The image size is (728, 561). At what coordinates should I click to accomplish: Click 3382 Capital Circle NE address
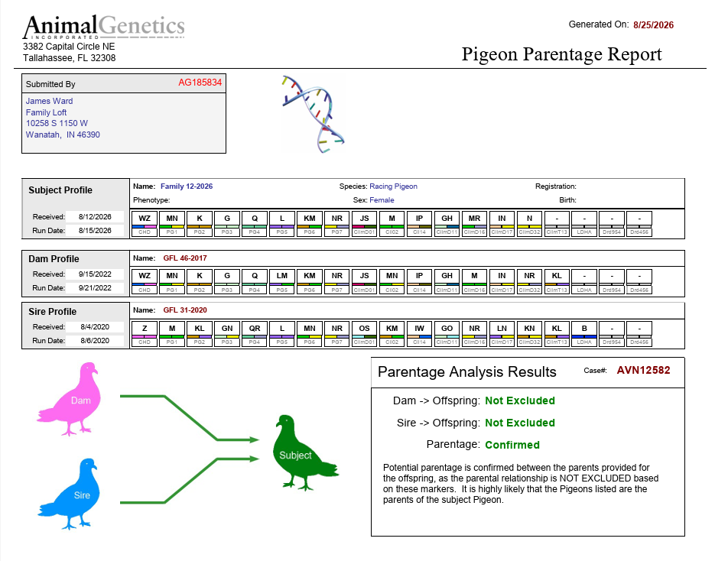(x=69, y=47)
